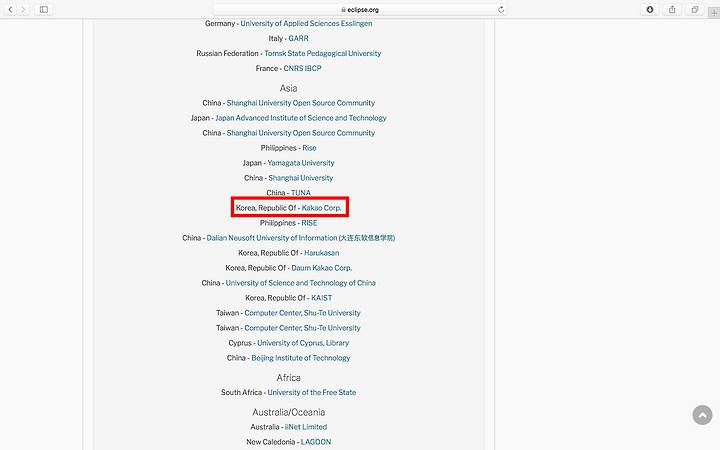720x450 pixels.
Task: Open the uppercase RISE mirror link
Action: (309, 223)
